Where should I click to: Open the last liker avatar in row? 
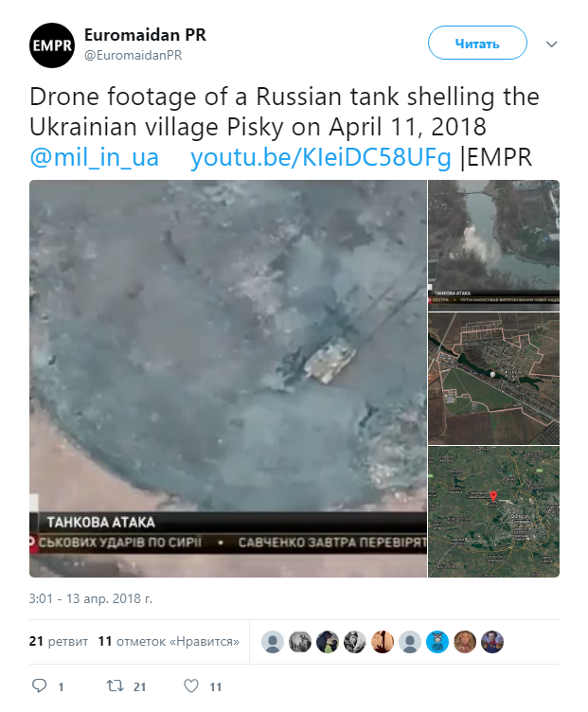[x=492, y=642]
